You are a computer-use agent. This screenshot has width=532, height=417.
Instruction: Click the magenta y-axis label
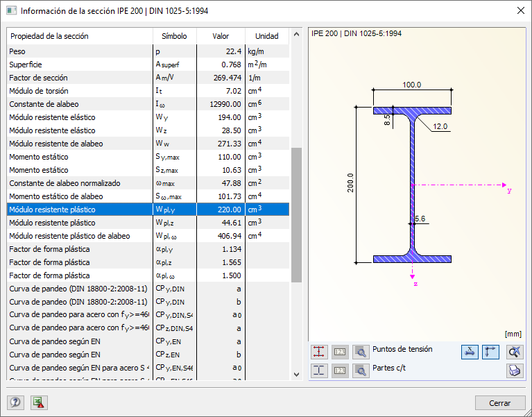pos(509,191)
